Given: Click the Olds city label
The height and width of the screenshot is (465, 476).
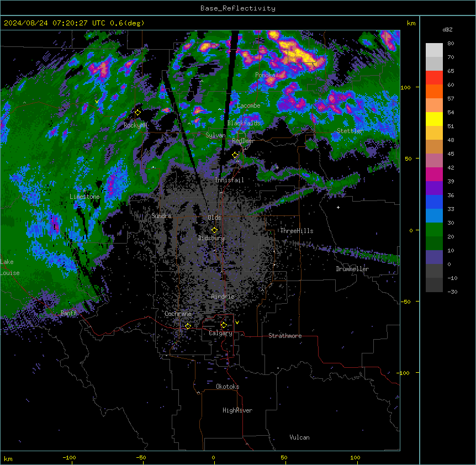Looking at the screenshot, I should (x=214, y=218).
